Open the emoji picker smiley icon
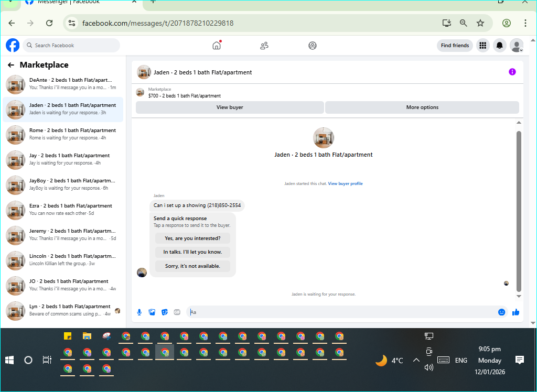 pyautogui.click(x=501, y=312)
